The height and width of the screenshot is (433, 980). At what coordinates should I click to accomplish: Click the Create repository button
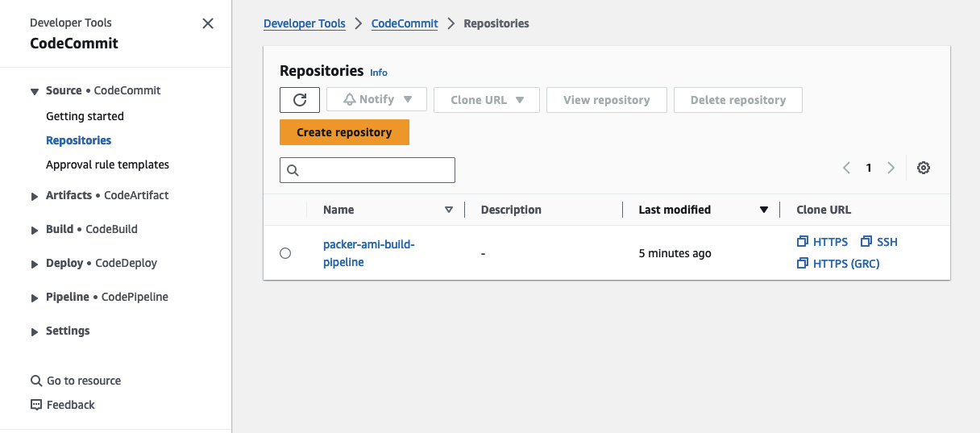point(344,132)
